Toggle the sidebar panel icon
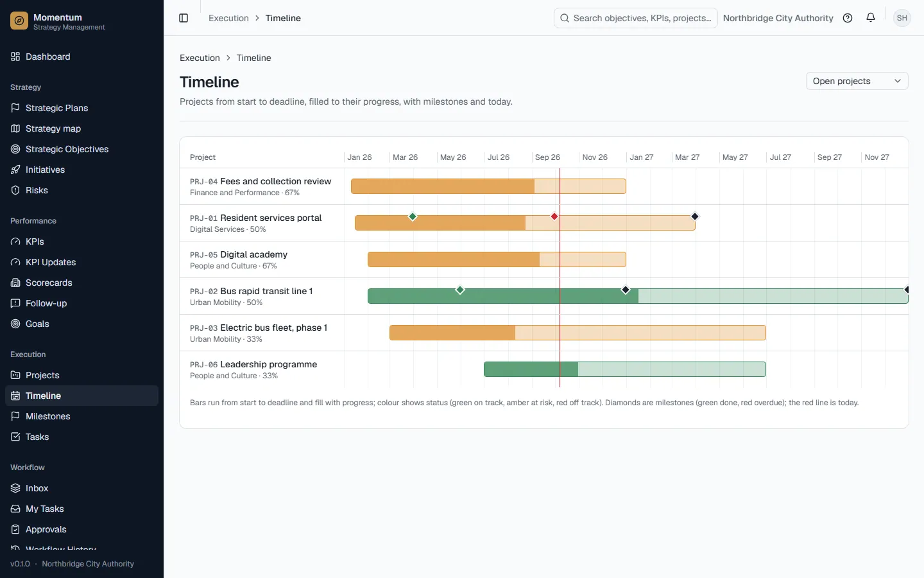Image resolution: width=924 pixels, height=578 pixels. (184, 18)
